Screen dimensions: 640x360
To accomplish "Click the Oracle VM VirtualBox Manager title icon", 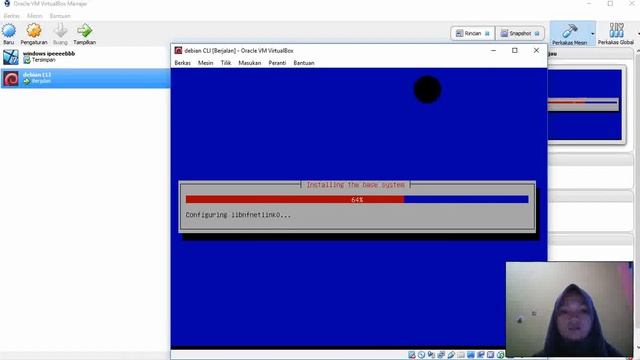I will [7, 4].
